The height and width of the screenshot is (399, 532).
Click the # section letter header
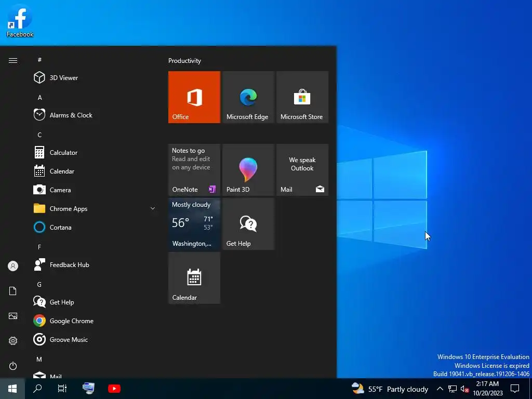[x=39, y=60]
